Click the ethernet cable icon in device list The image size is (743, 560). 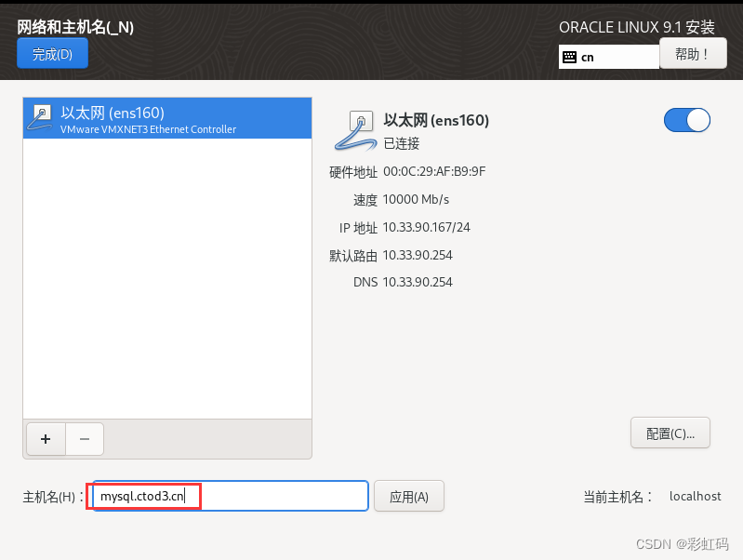40,117
